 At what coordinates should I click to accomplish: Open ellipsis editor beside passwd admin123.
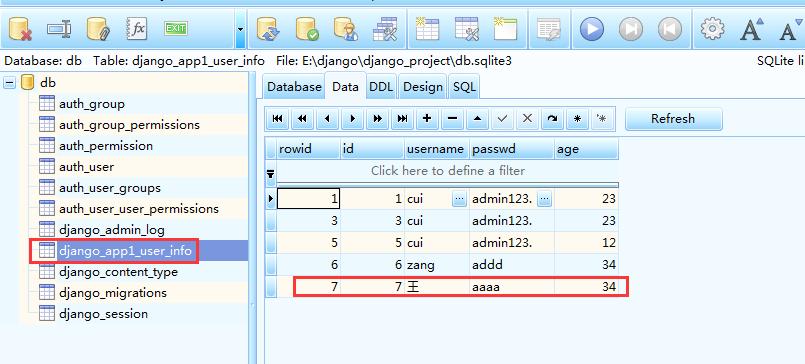[545, 199]
